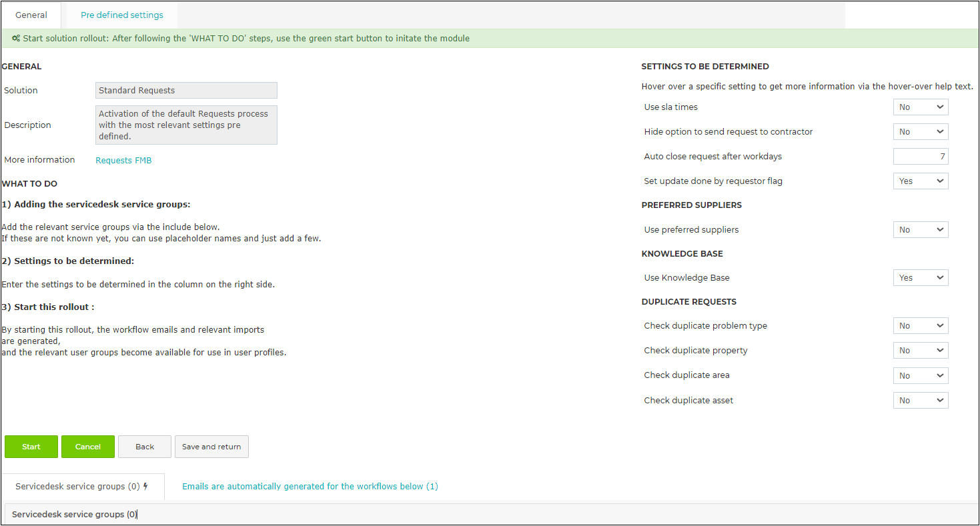Click Save and return

click(211, 447)
